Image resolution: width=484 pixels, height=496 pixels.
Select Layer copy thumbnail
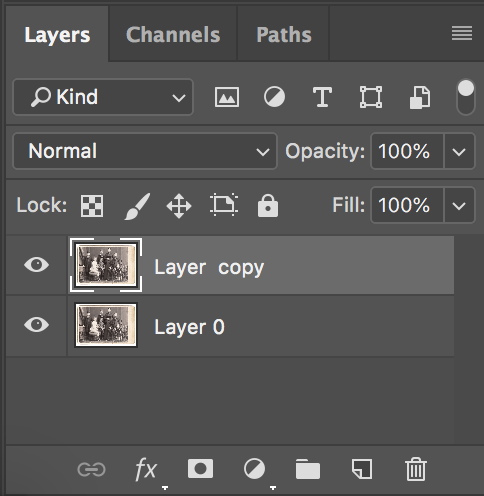click(x=106, y=265)
